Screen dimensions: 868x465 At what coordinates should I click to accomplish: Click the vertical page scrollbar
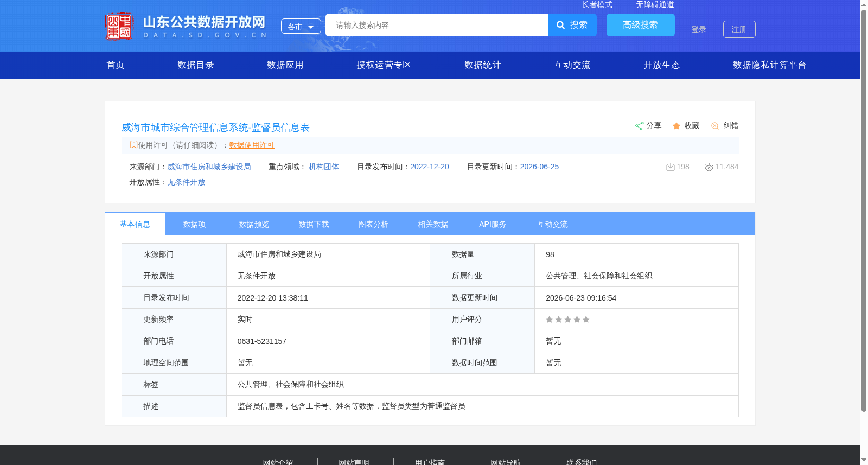pos(864,211)
